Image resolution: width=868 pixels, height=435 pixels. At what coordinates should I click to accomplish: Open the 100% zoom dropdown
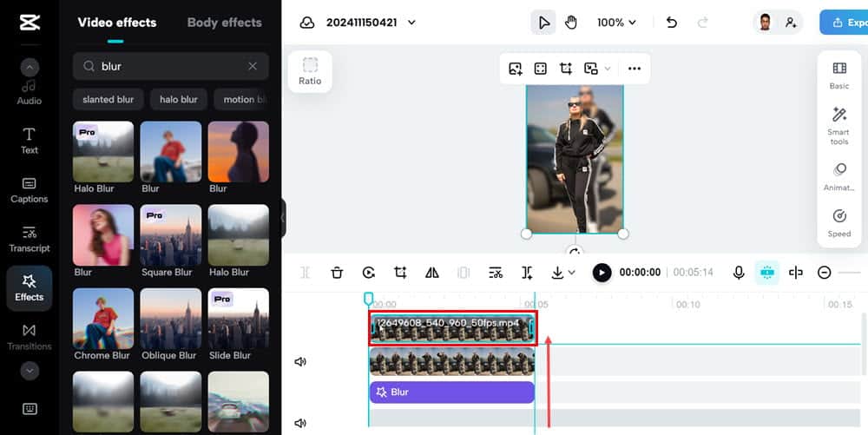pos(616,23)
